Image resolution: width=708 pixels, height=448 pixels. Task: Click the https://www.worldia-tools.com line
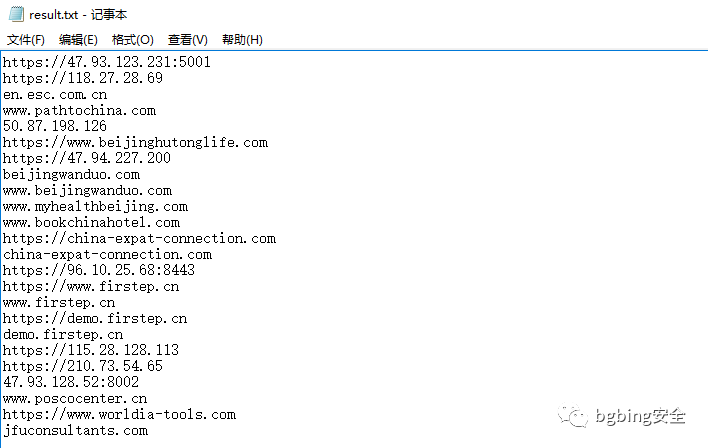pos(119,414)
